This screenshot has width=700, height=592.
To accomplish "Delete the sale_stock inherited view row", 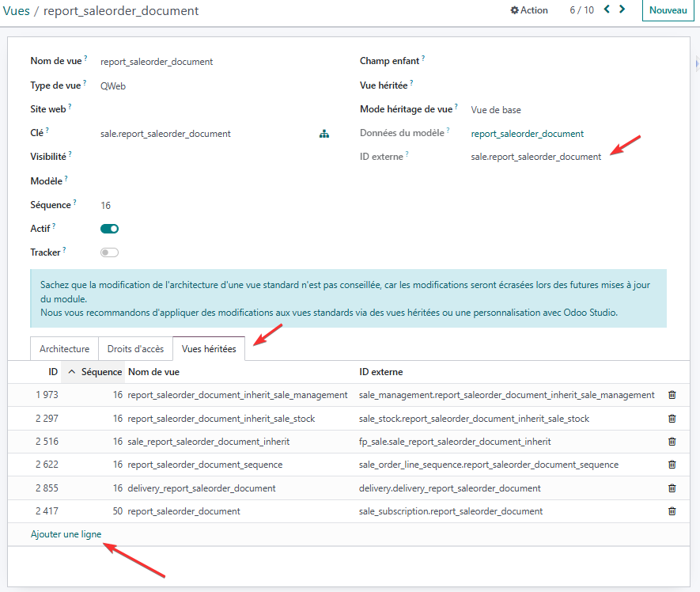I will point(672,419).
